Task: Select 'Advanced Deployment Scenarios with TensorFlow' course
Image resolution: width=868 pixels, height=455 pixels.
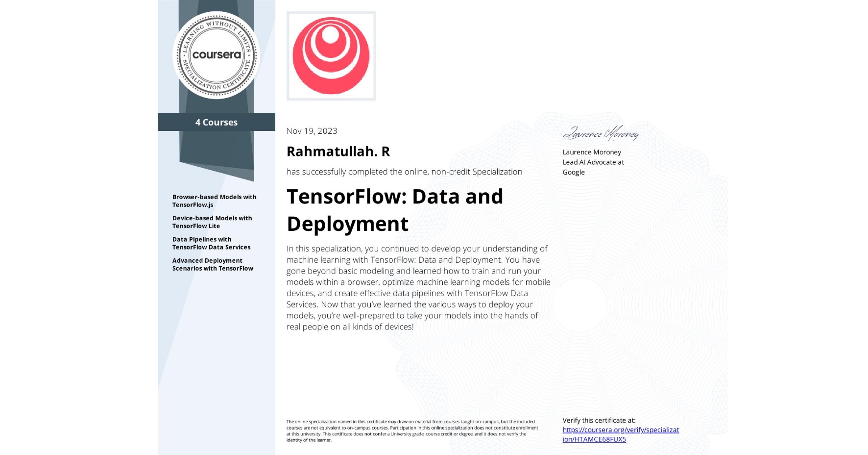Action: pyautogui.click(x=213, y=265)
